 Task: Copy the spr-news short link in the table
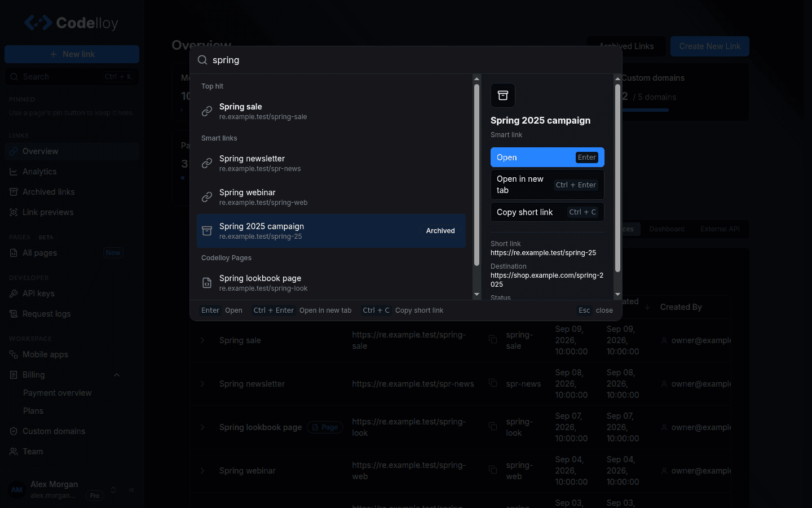point(493,383)
